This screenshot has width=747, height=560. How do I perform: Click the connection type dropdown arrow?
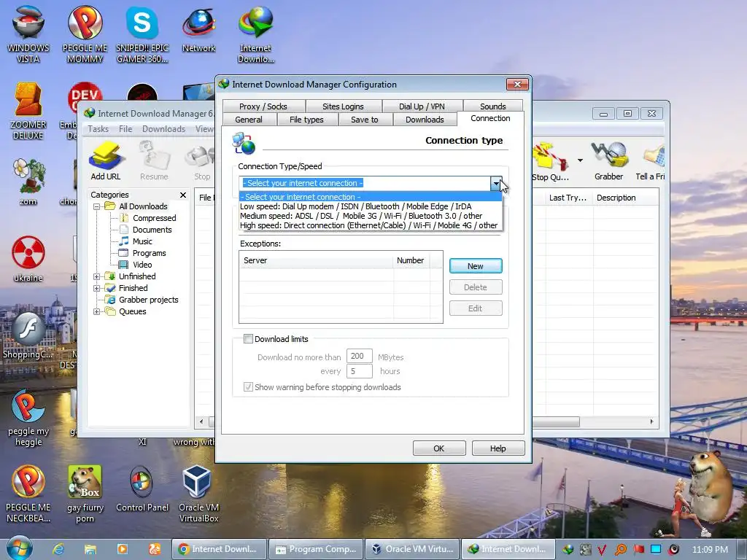click(496, 183)
